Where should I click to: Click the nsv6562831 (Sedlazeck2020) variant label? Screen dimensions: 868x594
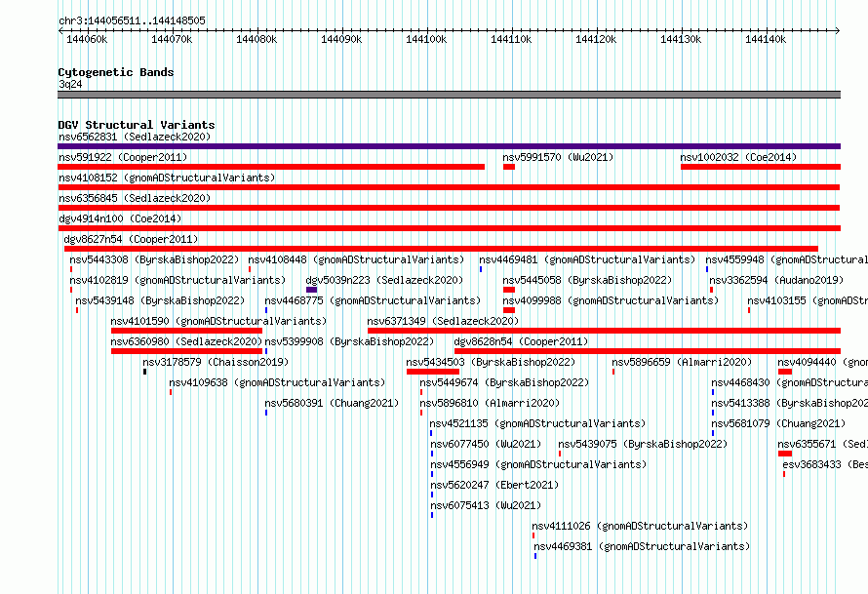click(135, 137)
